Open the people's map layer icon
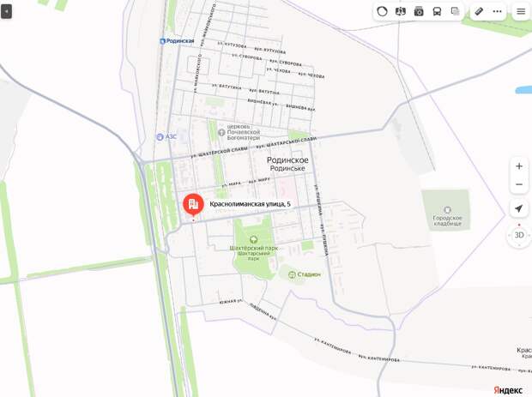532x397 pixels. point(401,11)
